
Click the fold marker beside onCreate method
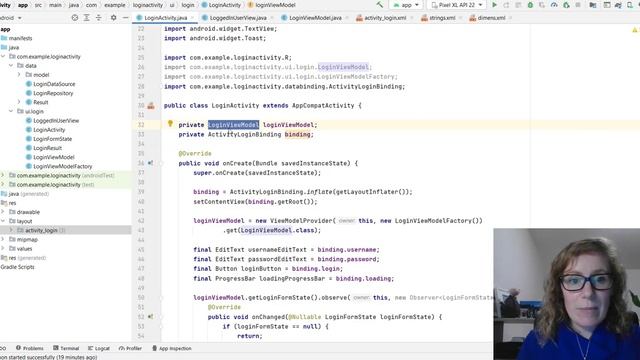pyautogui.click(x=161, y=163)
